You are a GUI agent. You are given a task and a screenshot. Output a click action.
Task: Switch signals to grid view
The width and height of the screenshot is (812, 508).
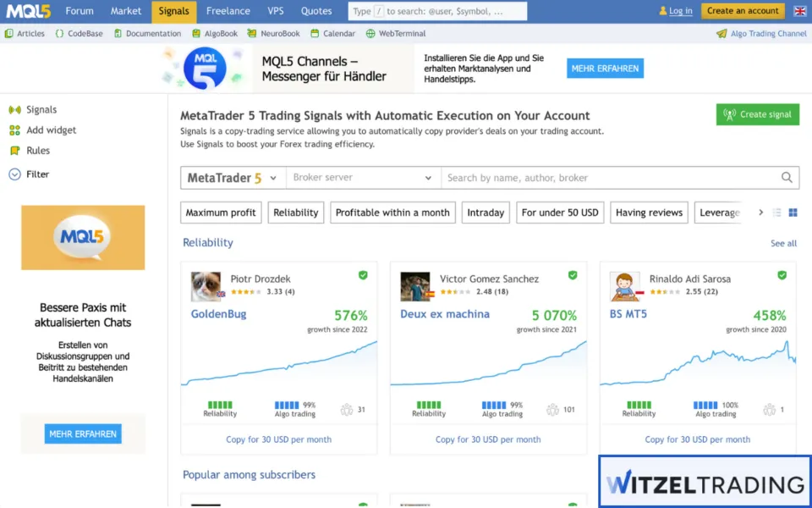793,213
